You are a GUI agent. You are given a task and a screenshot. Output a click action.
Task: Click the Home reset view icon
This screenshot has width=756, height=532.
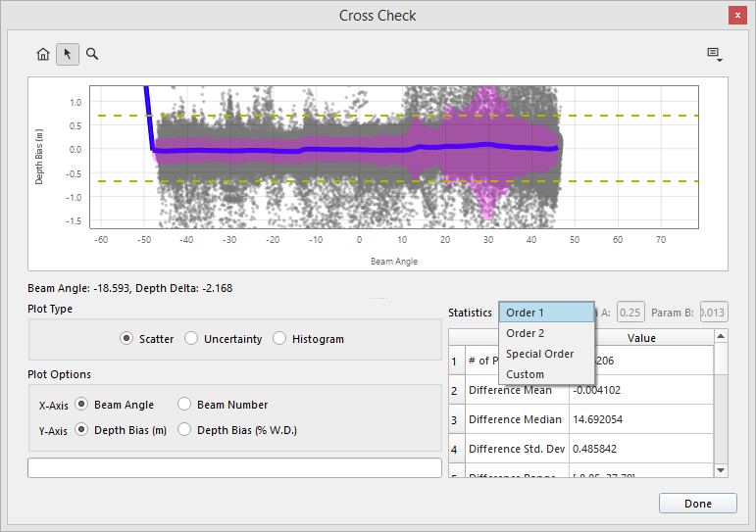tap(43, 54)
